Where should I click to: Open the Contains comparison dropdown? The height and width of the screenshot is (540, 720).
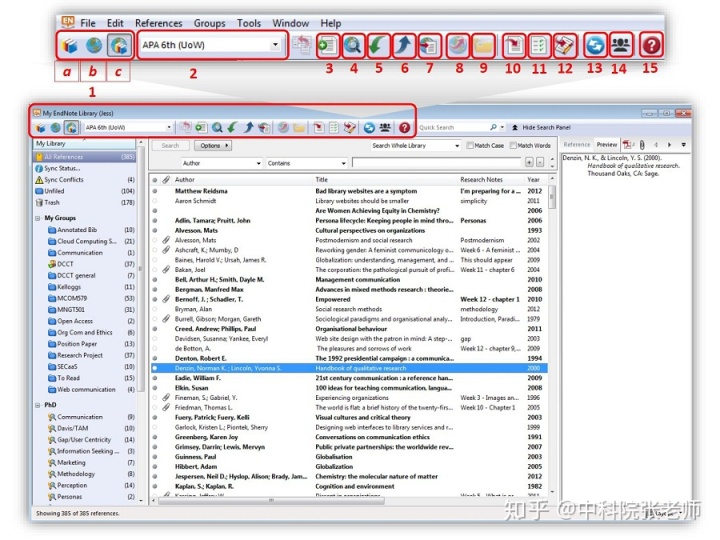pyautogui.click(x=343, y=163)
